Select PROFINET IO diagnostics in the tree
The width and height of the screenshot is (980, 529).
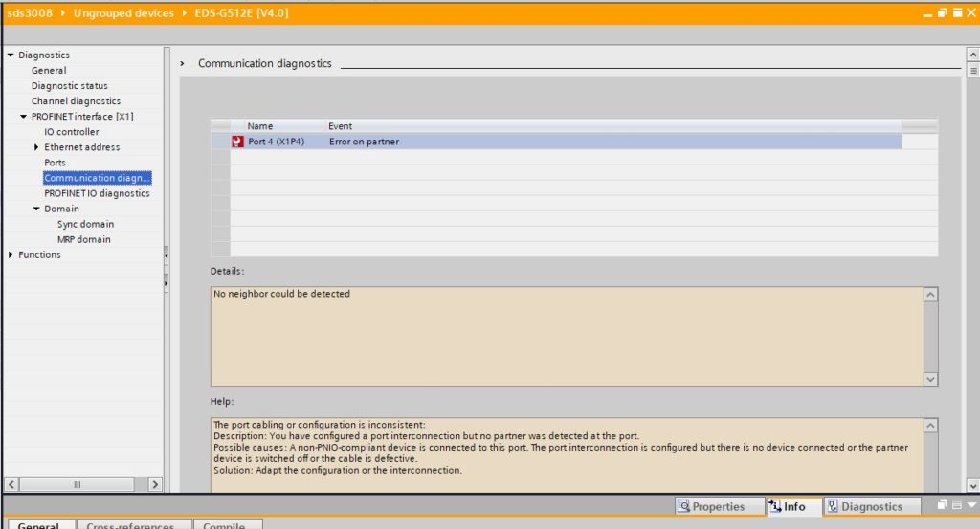[97, 193]
